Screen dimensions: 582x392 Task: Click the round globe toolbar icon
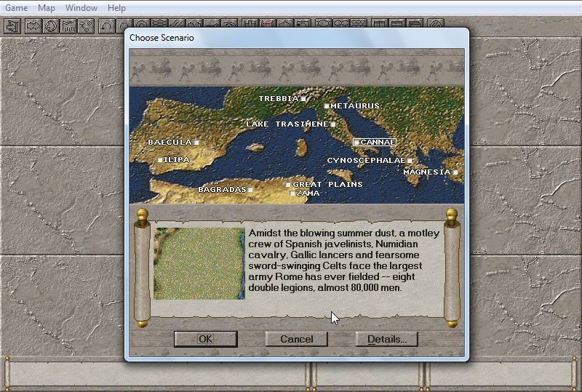[x=51, y=26]
